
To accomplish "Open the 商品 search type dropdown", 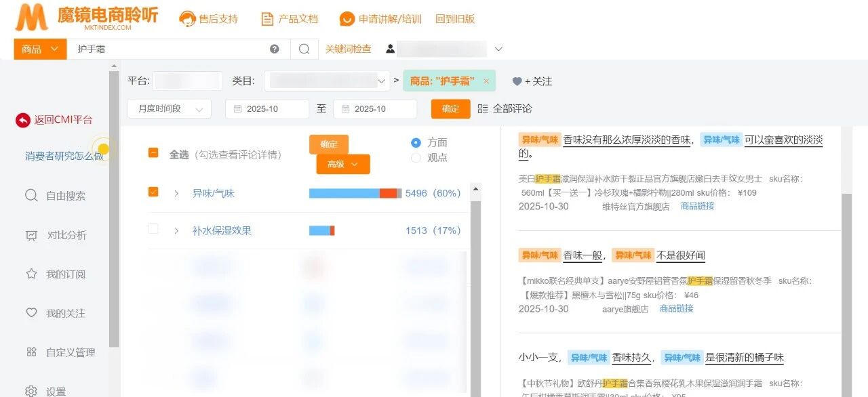I will coord(40,49).
